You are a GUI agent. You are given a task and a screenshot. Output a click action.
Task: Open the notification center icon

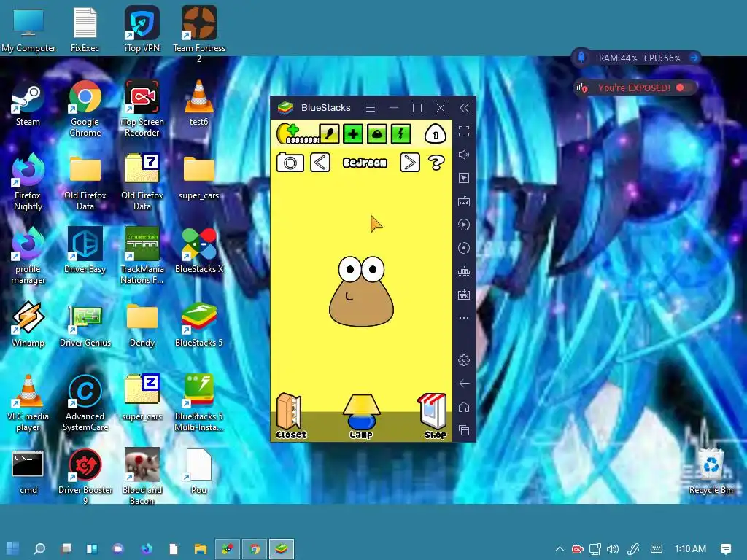pos(725,549)
